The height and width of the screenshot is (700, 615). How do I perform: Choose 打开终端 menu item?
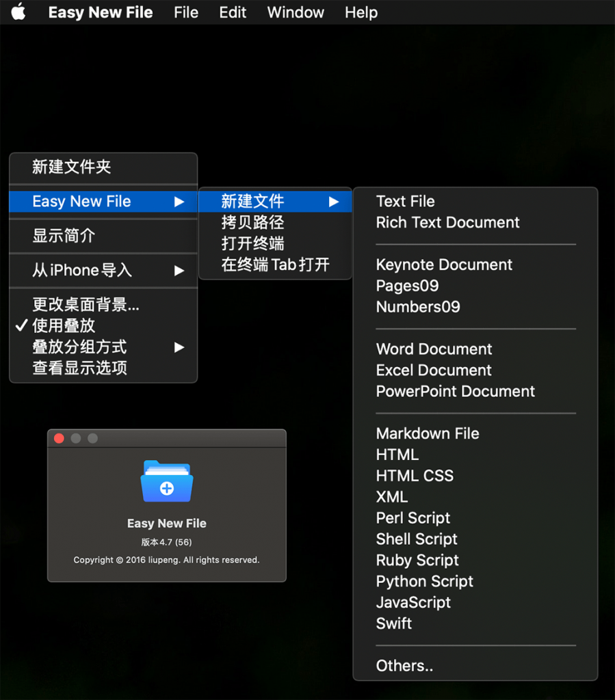pos(275,243)
